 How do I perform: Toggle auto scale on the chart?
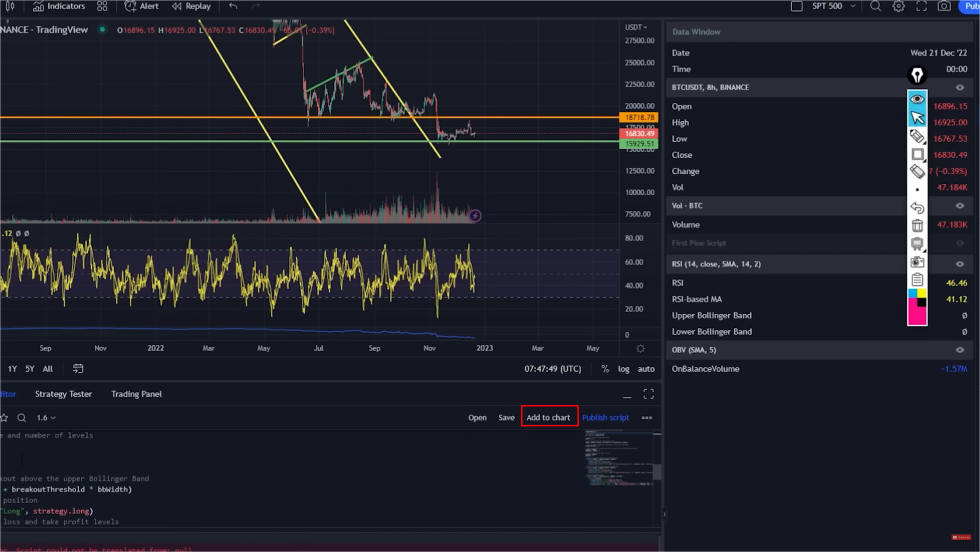[x=646, y=369]
